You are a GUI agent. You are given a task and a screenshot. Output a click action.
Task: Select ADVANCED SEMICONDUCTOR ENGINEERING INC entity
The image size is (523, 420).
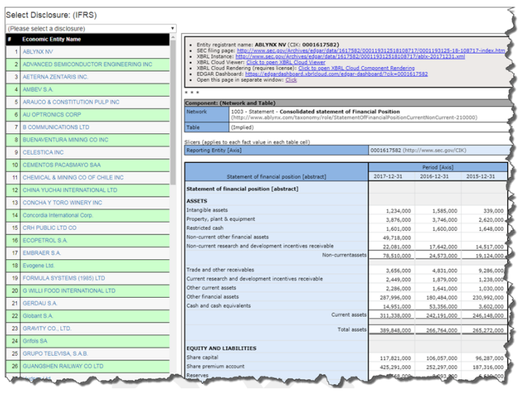(x=88, y=64)
